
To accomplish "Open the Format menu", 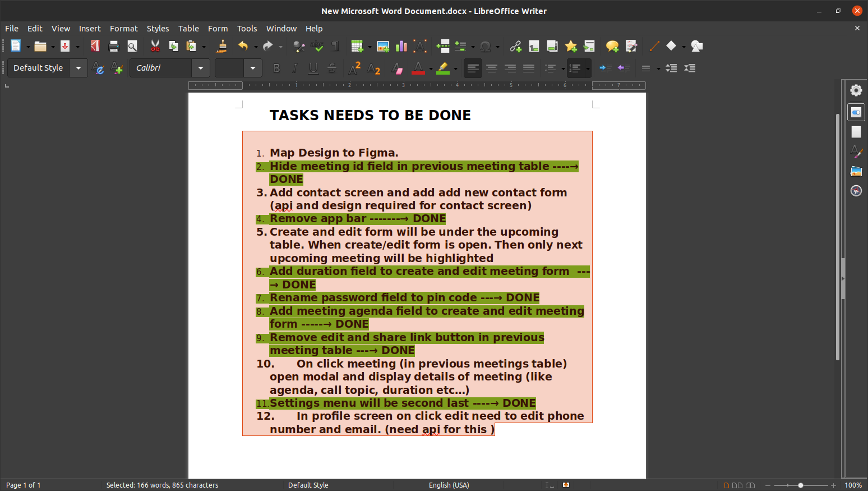I will coord(123,28).
